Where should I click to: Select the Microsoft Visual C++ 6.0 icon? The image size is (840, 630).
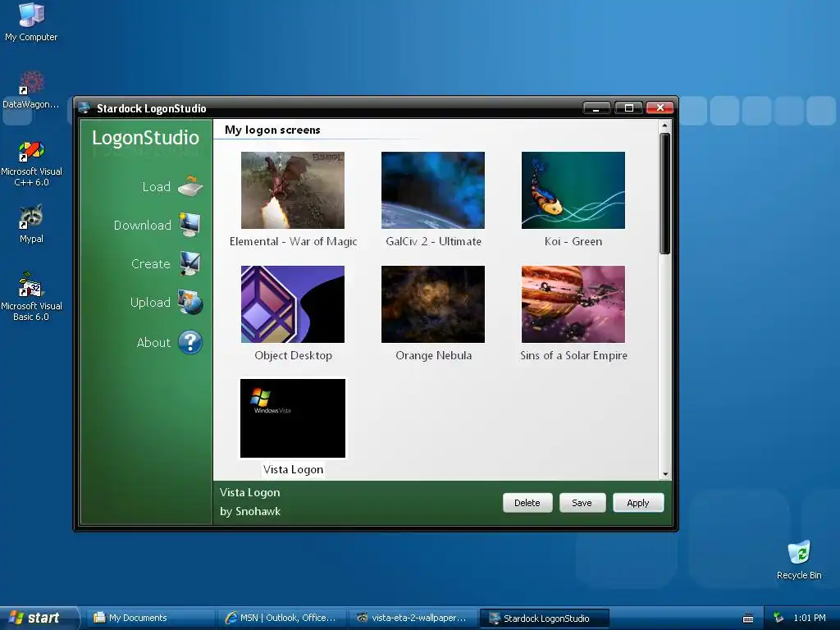[31, 163]
